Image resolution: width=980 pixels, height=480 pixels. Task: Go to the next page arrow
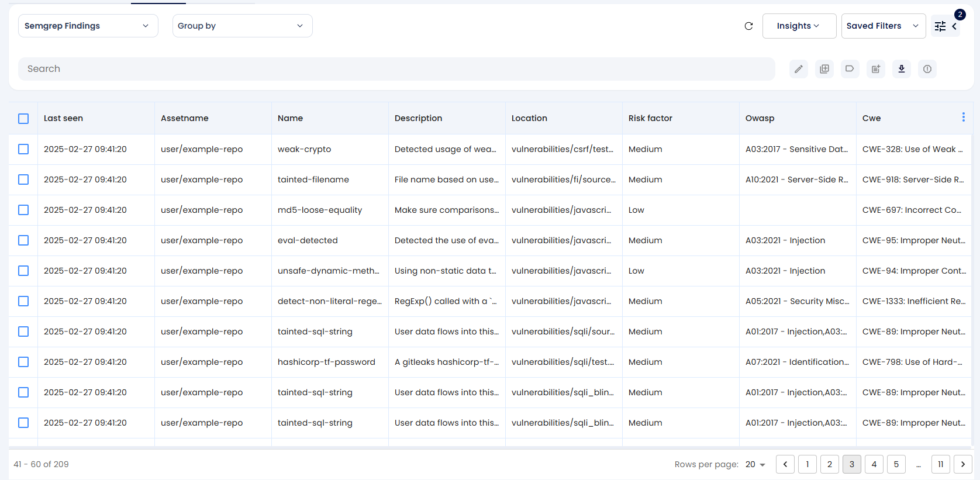coord(963,464)
